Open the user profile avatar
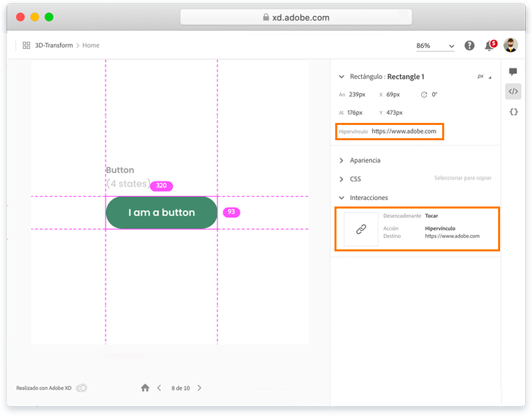 coord(510,45)
